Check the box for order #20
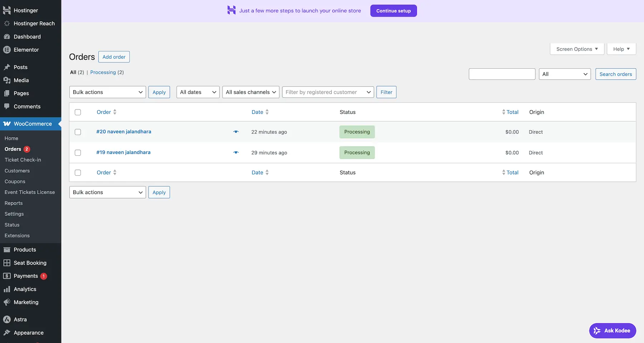 (x=78, y=132)
